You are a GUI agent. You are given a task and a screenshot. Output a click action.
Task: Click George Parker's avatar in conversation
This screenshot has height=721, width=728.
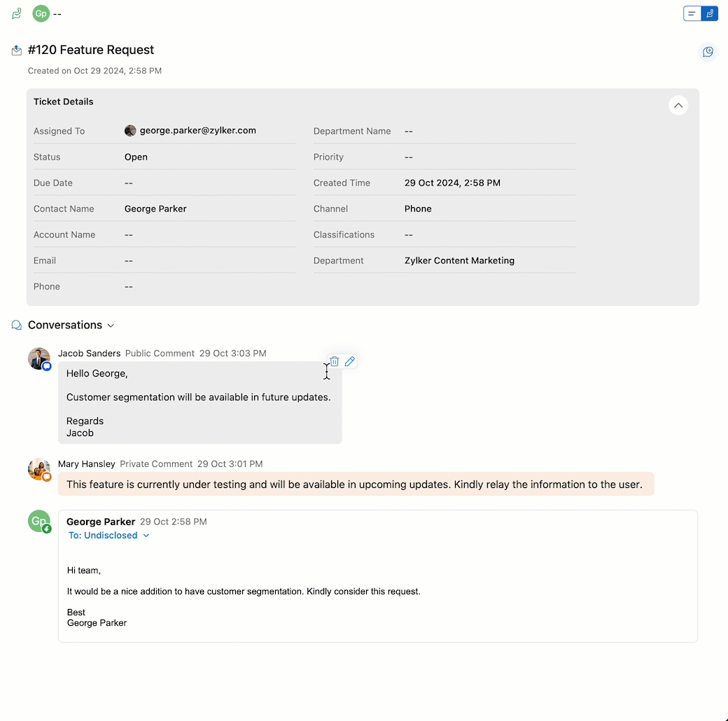(39, 521)
